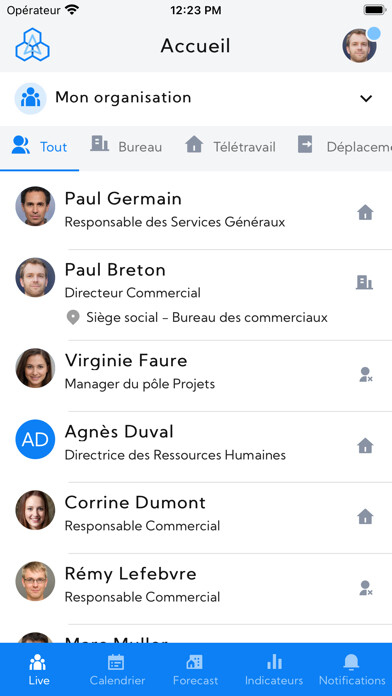Screen dimensions: 392x696
Task: Click Paul Breton's office building icon
Action: click(364, 282)
